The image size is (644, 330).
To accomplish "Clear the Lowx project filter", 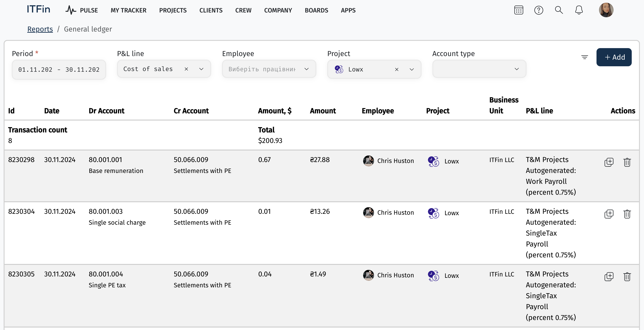I will point(397,69).
